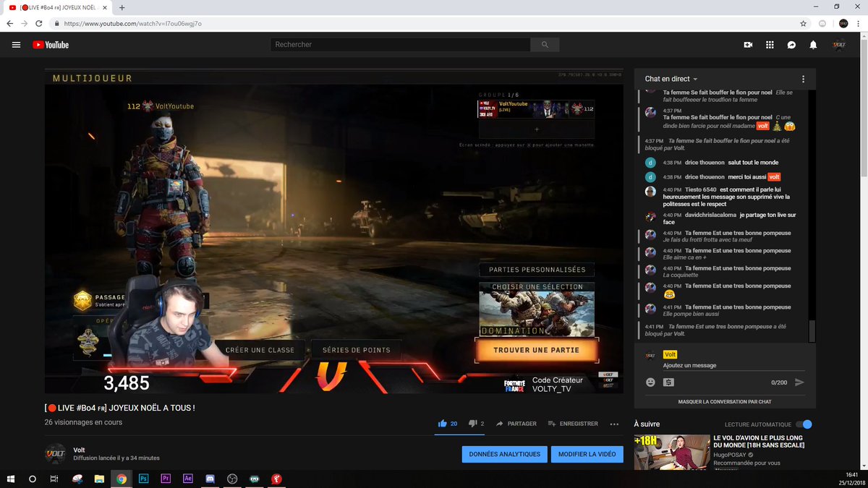868x488 pixels.
Task: Click the live chat scrollbar thumb
Action: pyautogui.click(x=812, y=332)
